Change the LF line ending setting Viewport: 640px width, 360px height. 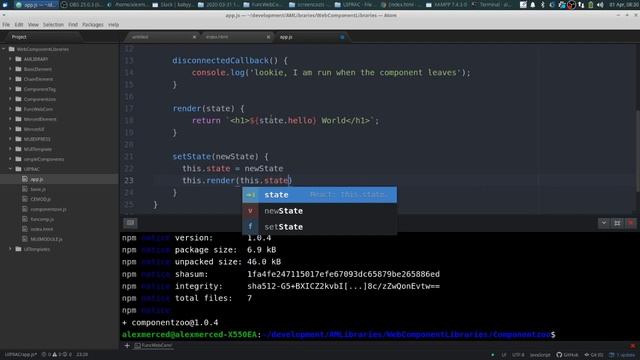[504, 355]
